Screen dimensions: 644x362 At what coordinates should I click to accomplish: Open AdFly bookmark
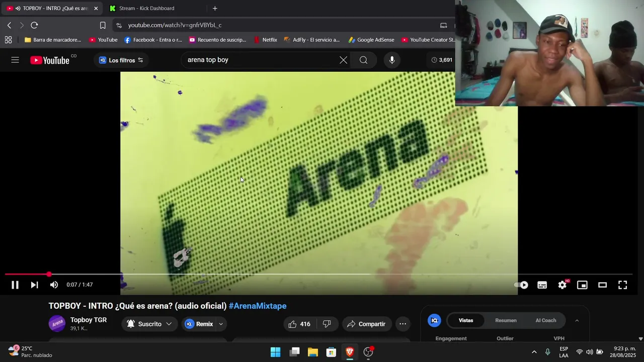312,40
